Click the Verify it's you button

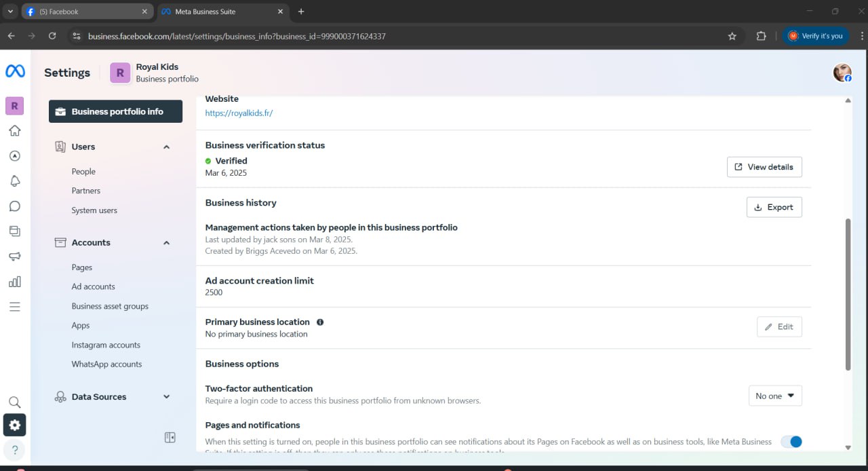815,36
